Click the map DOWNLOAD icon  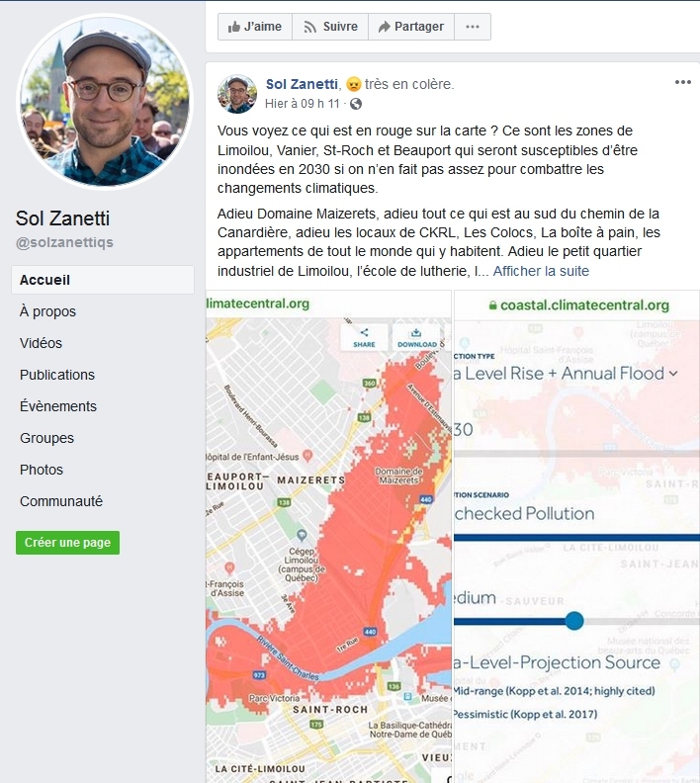click(417, 337)
